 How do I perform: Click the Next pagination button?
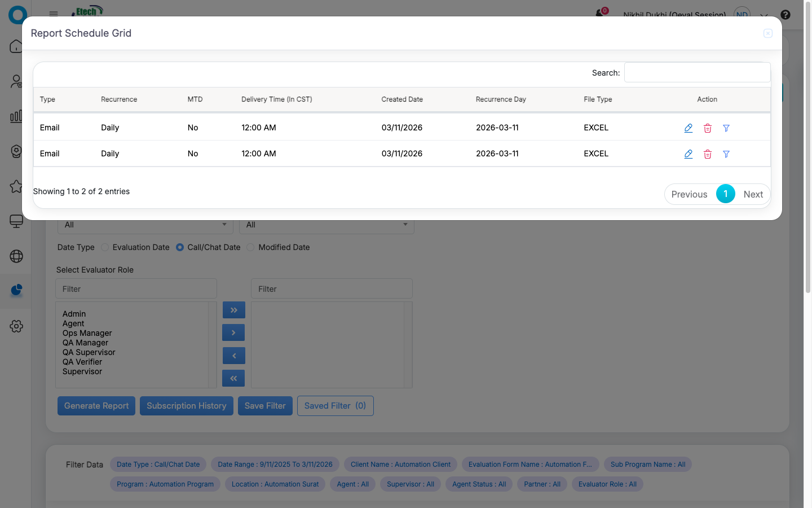click(x=753, y=194)
